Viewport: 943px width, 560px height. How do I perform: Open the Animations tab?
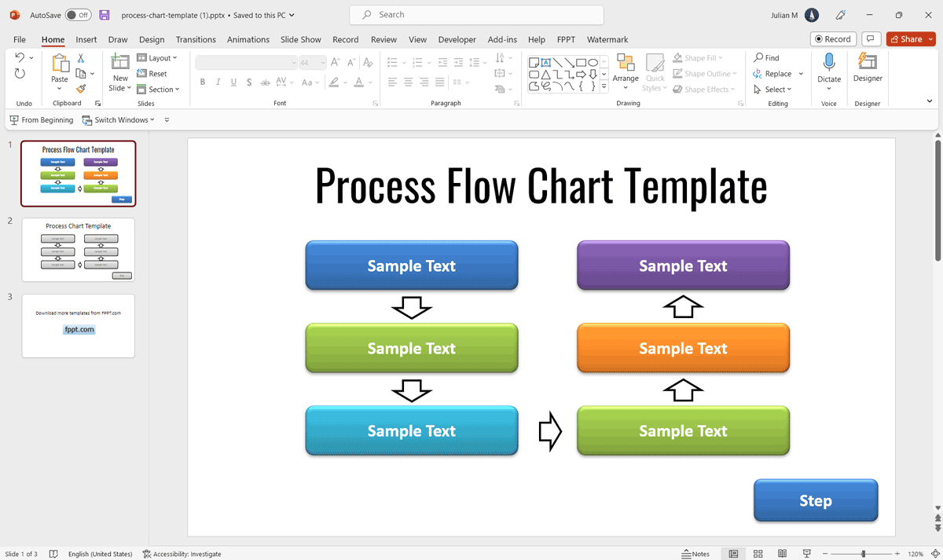[x=248, y=39]
